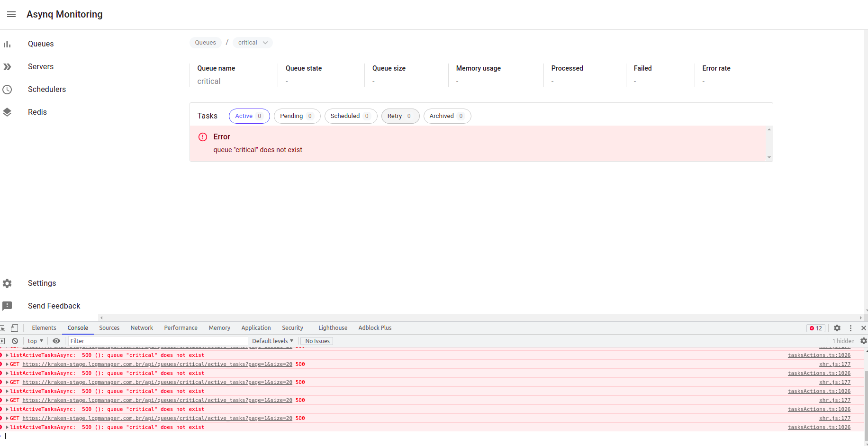Click the Queues breadcrumb chip

tap(205, 43)
